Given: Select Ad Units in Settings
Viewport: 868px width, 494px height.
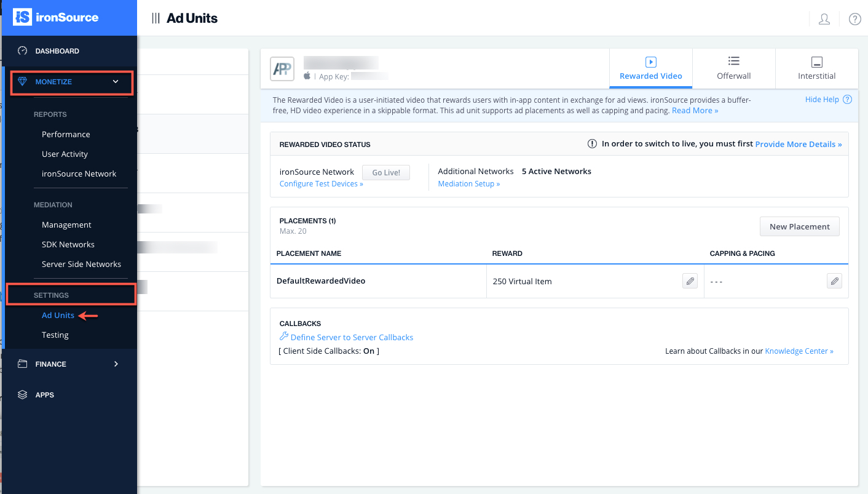Looking at the screenshot, I should click(x=58, y=315).
